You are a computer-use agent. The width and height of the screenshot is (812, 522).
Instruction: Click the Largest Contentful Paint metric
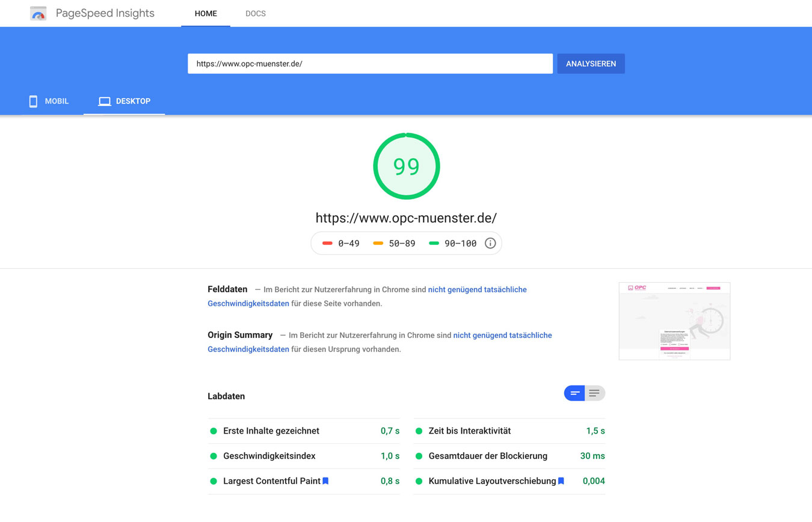point(304,481)
